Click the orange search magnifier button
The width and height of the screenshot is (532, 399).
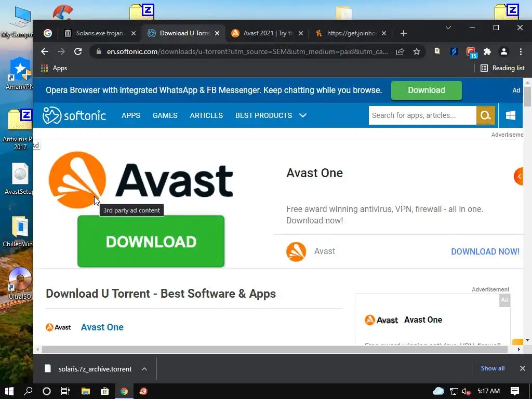[x=486, y=115]
